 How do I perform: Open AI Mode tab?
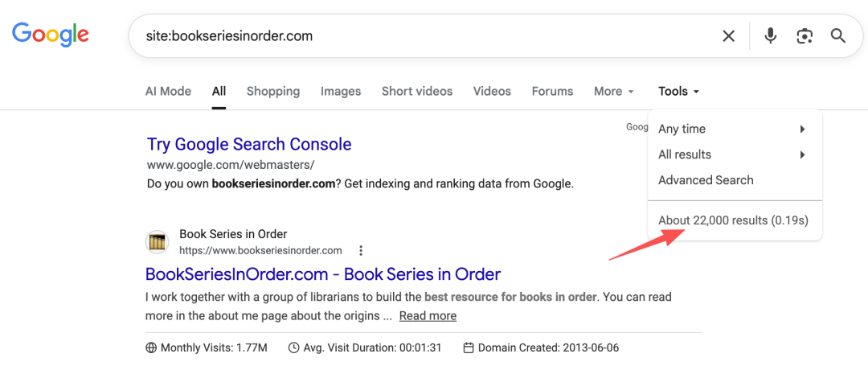coord(168,92)
